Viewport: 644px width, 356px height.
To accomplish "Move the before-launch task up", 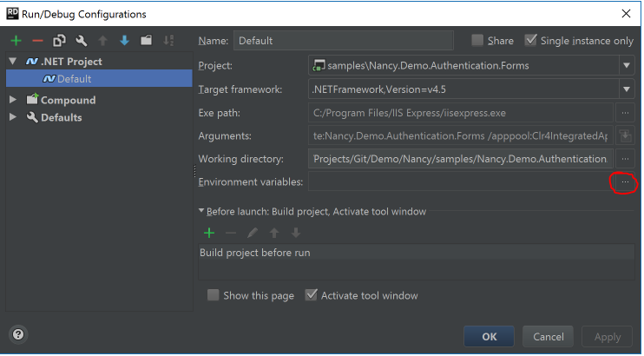I will pyautogui.click(x=274, y=233).
